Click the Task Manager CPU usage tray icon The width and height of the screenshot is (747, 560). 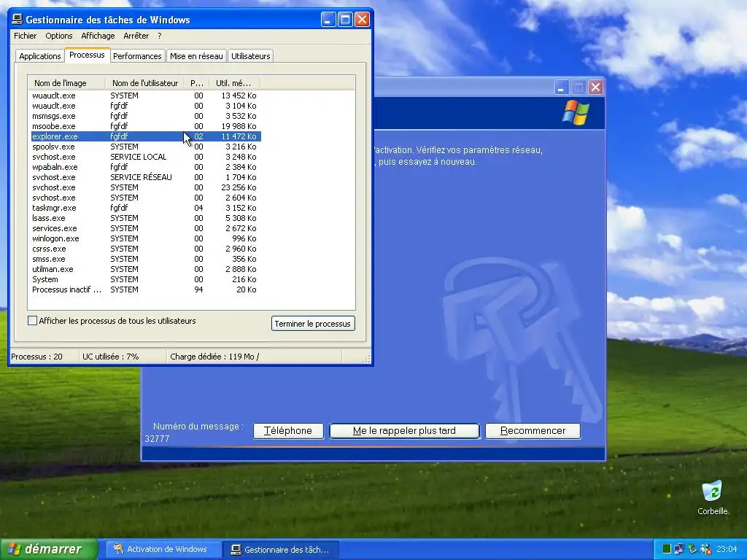[x=667, y=549]
